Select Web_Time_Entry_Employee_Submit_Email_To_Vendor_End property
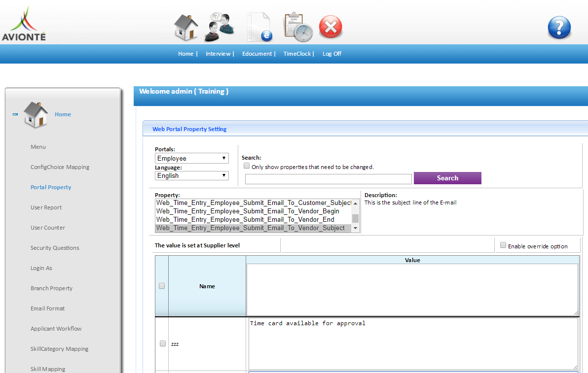 [x=254, y=220]
